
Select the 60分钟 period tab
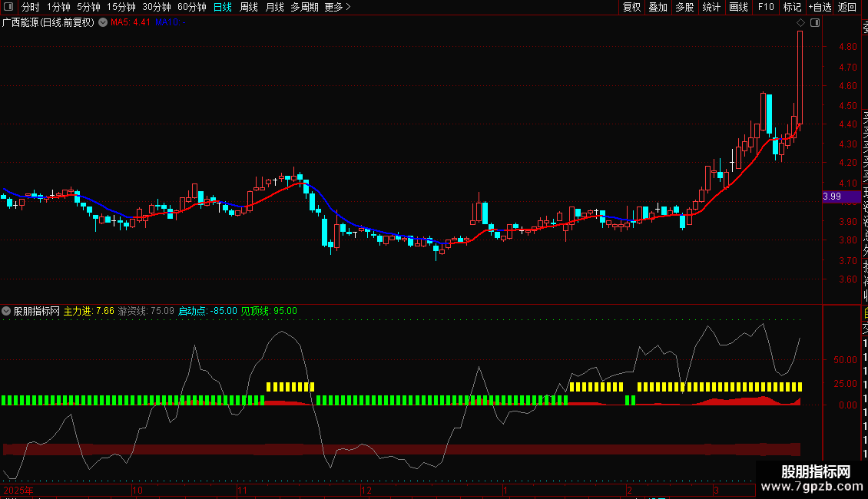coord(191,7)
